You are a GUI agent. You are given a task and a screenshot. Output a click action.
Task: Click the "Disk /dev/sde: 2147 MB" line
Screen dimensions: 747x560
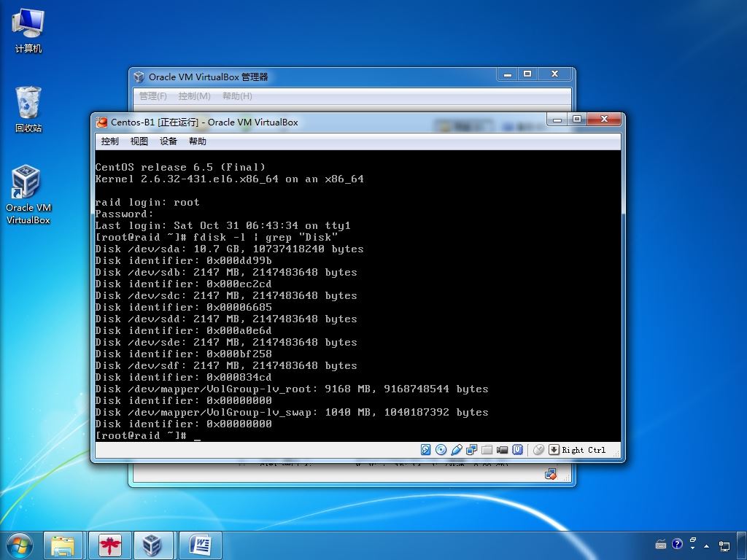(226, 343)
